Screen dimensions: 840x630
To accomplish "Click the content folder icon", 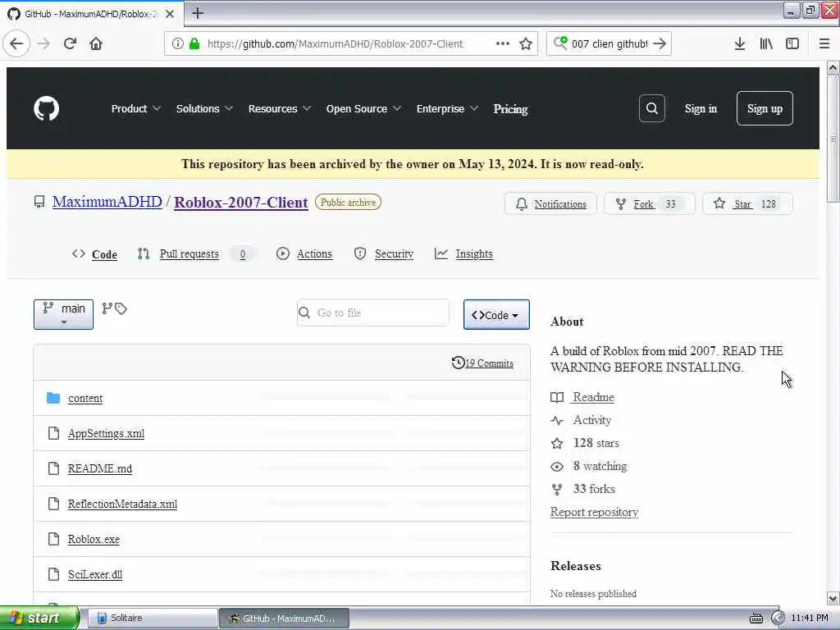I will point(53,398).
